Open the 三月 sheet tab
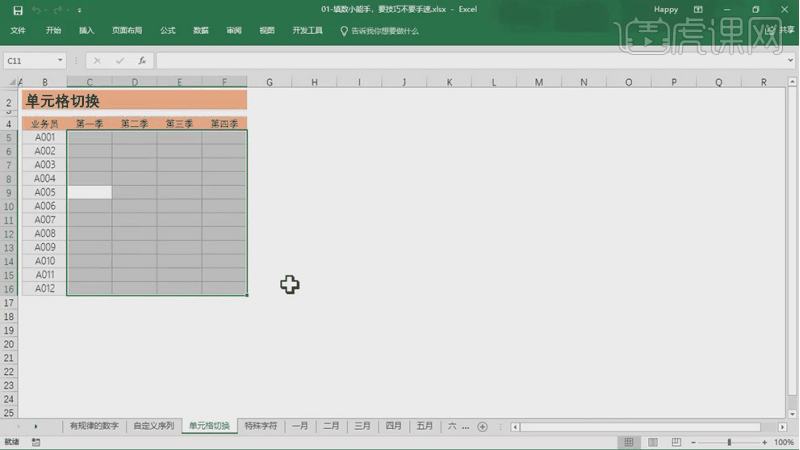This screenshot has width=800, height=450. (362, 426)
